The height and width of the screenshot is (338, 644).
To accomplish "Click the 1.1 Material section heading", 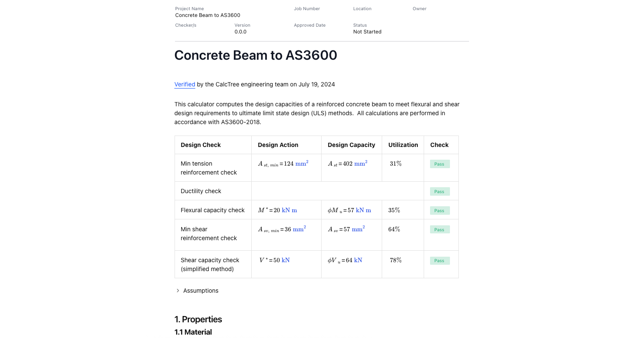I will (x=193, y=332).
